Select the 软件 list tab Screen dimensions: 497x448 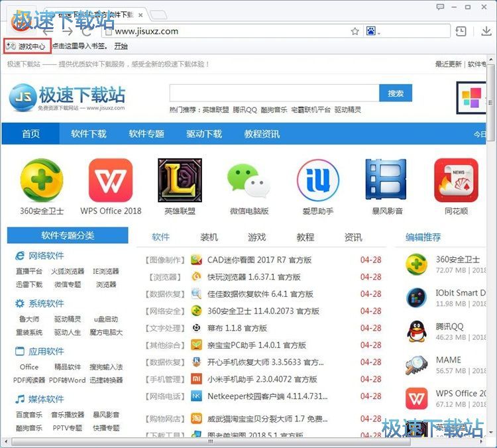click(160, 237)
